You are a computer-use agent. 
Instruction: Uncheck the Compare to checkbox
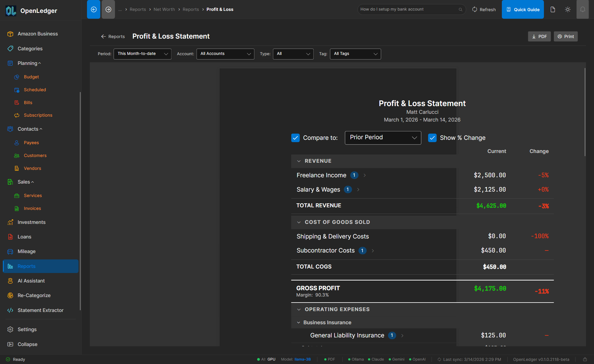[x=295, y=138]
